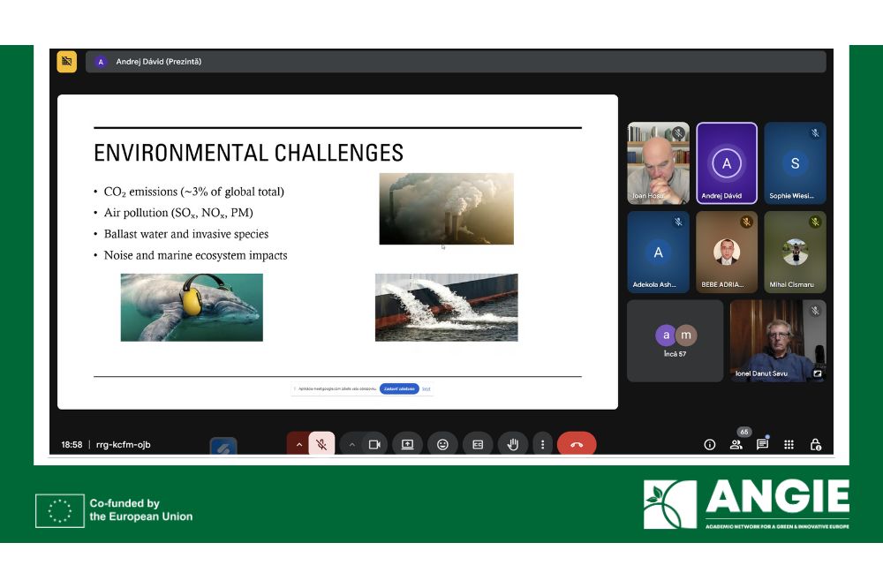
Task: Open the 'Încă 57' more participants tile
Action: coord(675,340)
